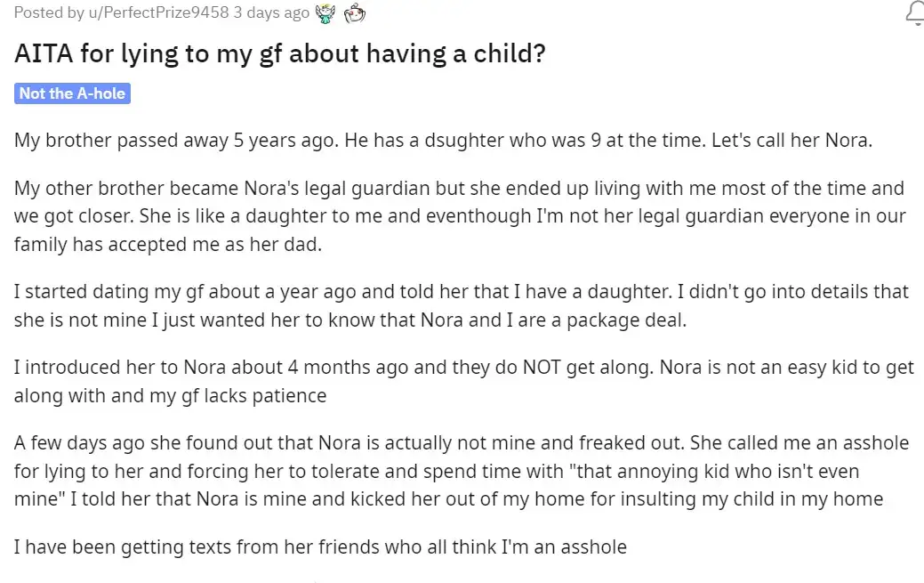The width and height of the screenshot is (924, 583).
Task: Click the blue 'Not the A-hole' flair badge
Action: 72,93
